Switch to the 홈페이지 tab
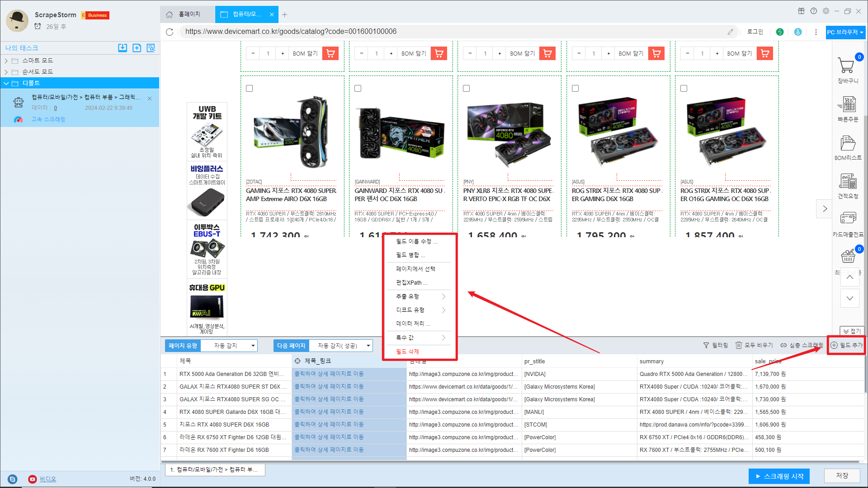 coord(187,14)
